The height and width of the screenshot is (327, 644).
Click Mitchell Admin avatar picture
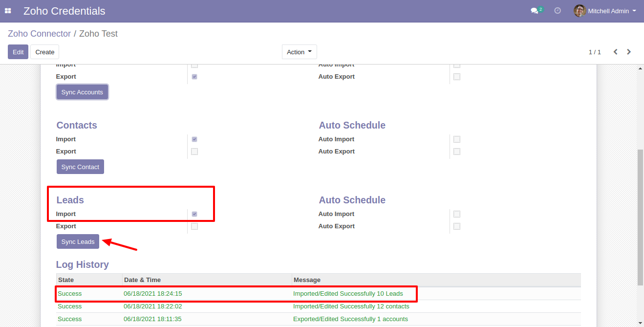pos(580,11)
